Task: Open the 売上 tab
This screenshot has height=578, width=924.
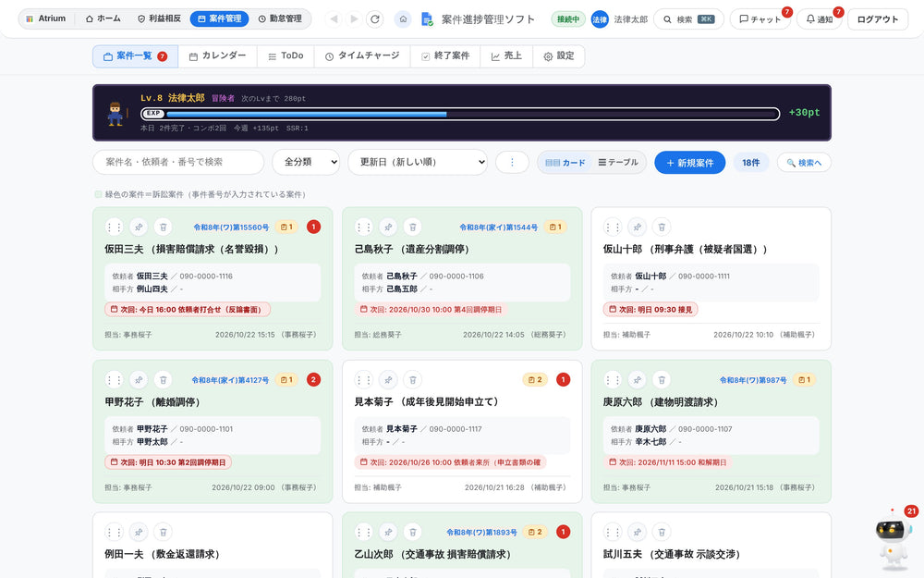Action: [506, 56]
